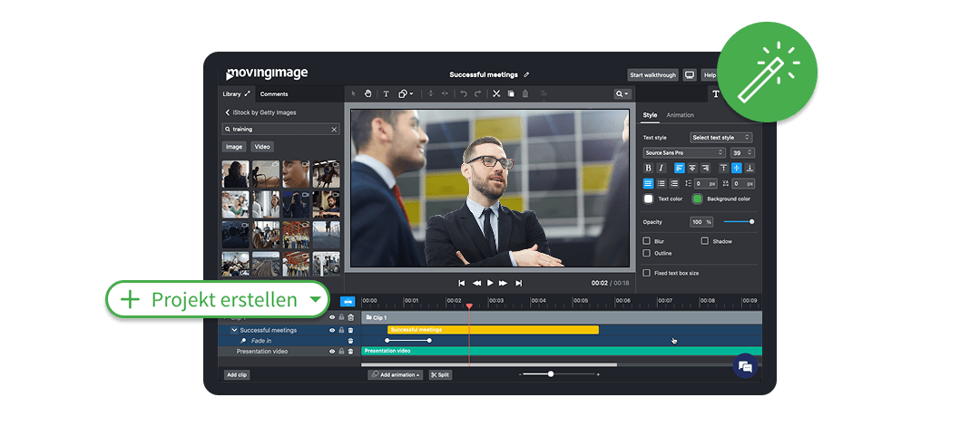Align text to the right
Screen dimensions: 980x446
[705, 168]
